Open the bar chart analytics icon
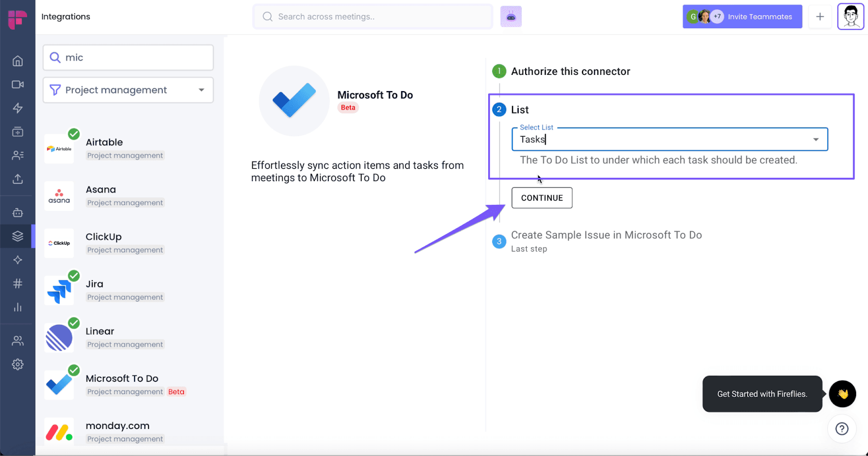This screenshot has height=456, width=868. pyautogui.click(x=18, y=307)
